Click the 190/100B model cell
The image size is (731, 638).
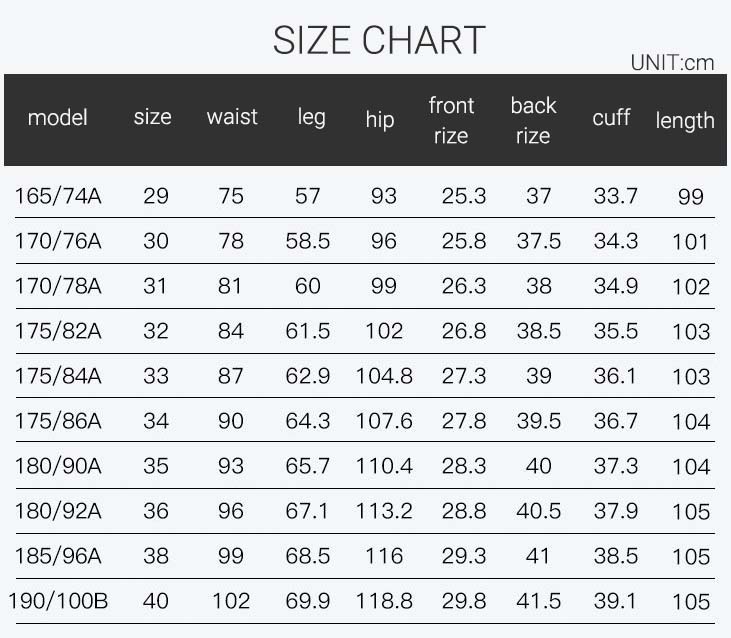pyautogui.click(x=58, y=601)
